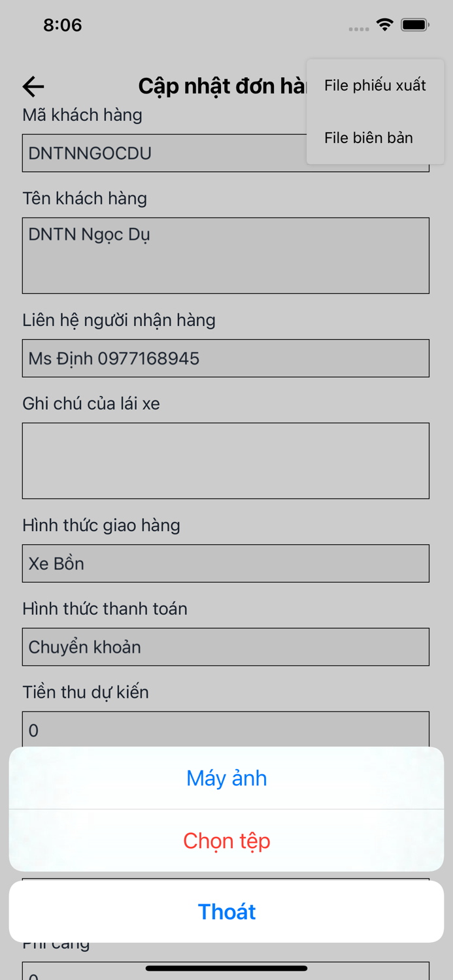Tap the Tên khách hàng field
The width and height of the screenshot is (453, 980).
(226, 255)
